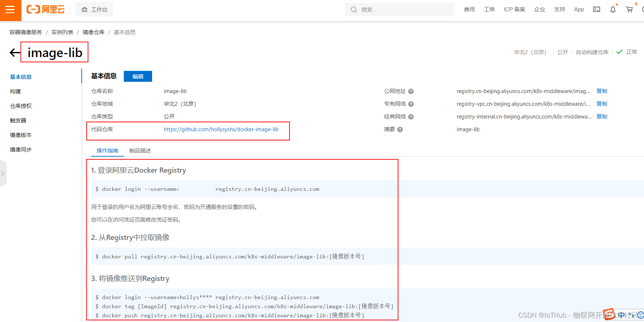
Task: Switch to the 制品描述 tab
Action: (x=140, y=150)
